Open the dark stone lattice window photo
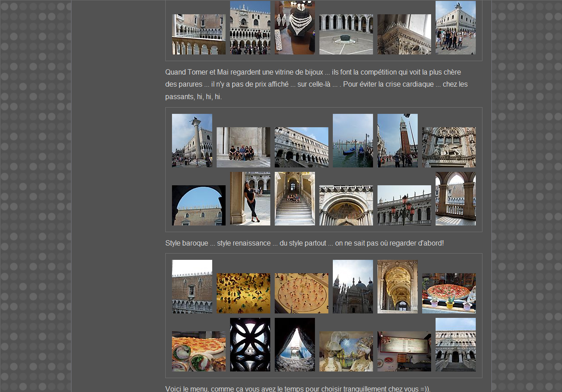562x392 pixels. click(250, 345)
